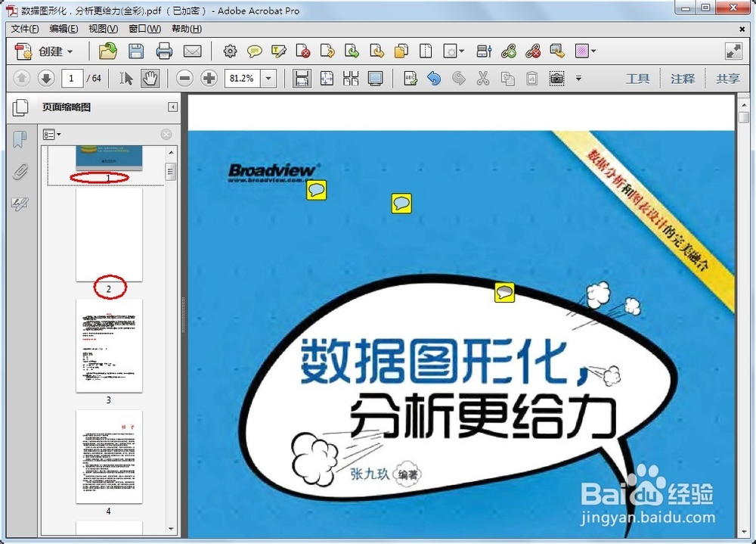756x544 pixels.
Task: Open the Comments (注释) pane
Action: coord(683,78)
